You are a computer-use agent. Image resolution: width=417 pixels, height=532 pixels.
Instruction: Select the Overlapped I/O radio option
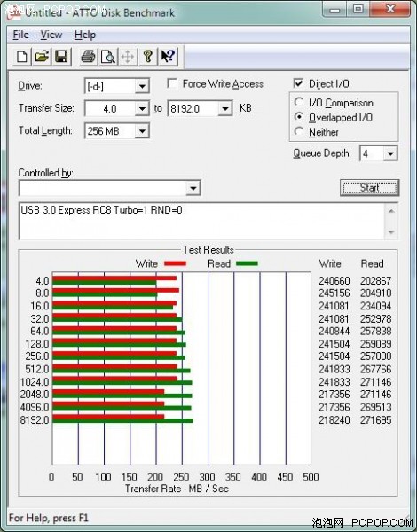click(x=299, y=117)
